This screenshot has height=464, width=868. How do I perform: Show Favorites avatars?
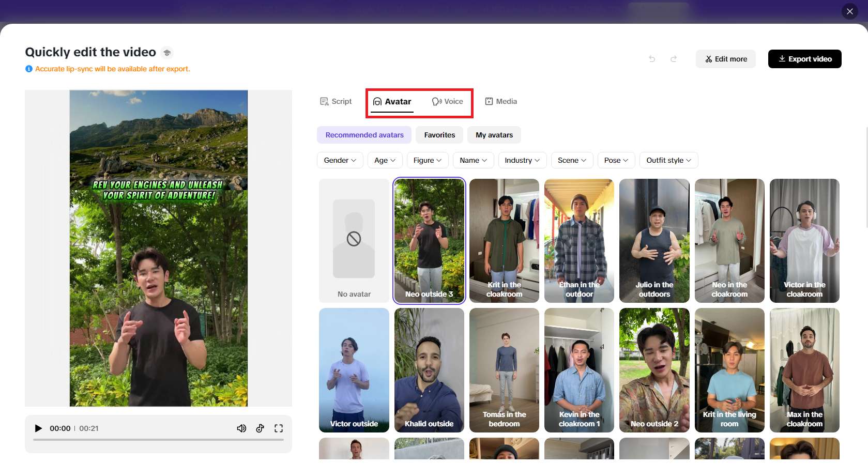click(440, 135)
